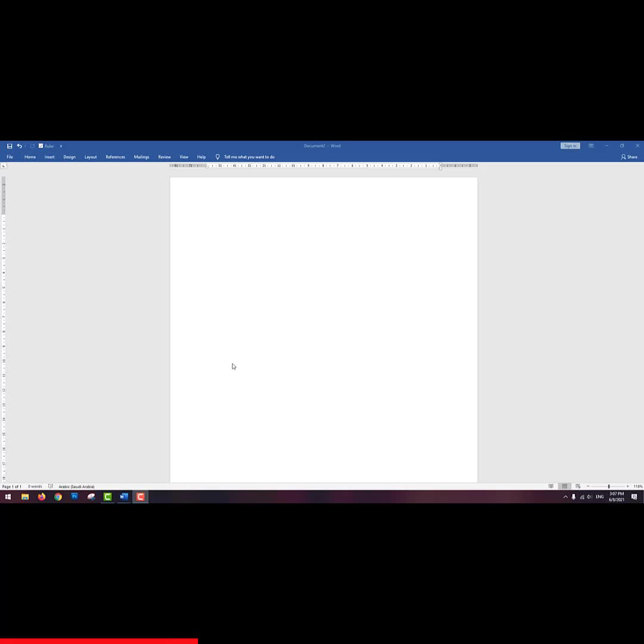Screen dimensions: 644x644
Task: Open the Help tab
Action: pos(202,157)
